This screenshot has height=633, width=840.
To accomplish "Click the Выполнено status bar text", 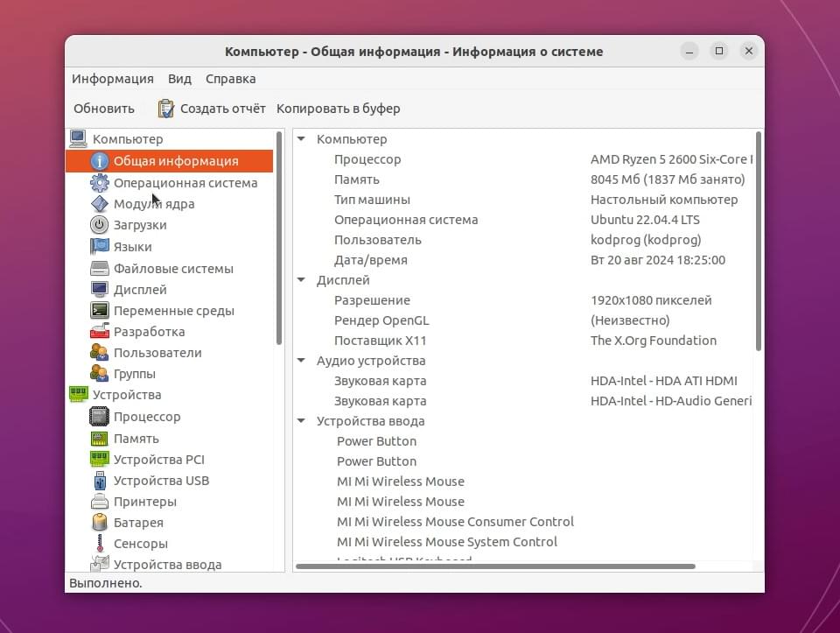I will pos(106,582).
